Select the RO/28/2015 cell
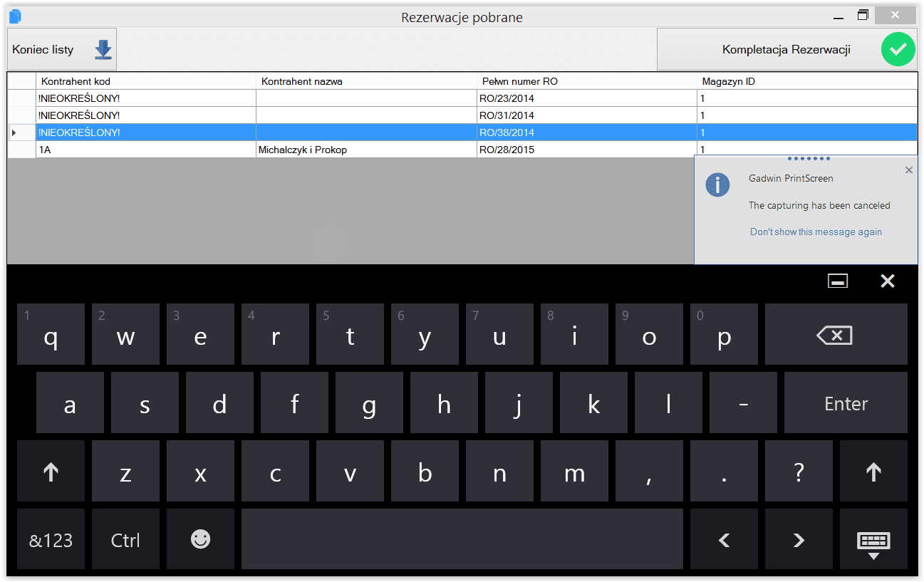 587,150
